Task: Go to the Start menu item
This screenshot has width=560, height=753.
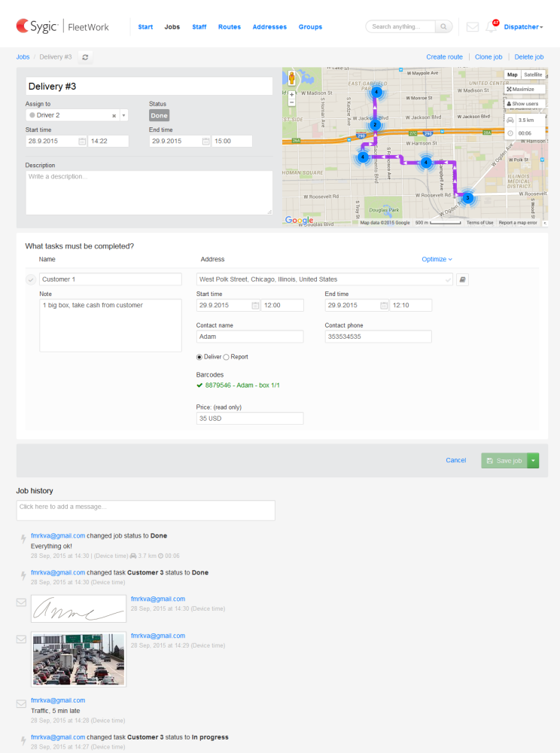Action: (x=145, y=27)
